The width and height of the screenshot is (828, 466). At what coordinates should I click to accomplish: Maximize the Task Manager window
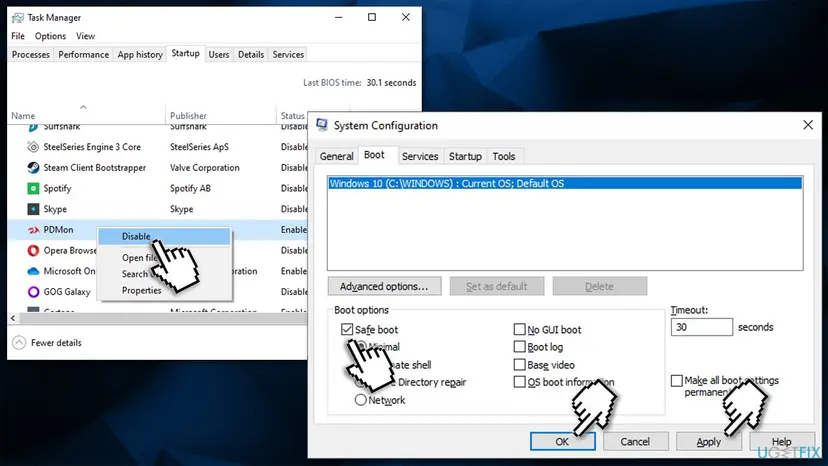372,17
